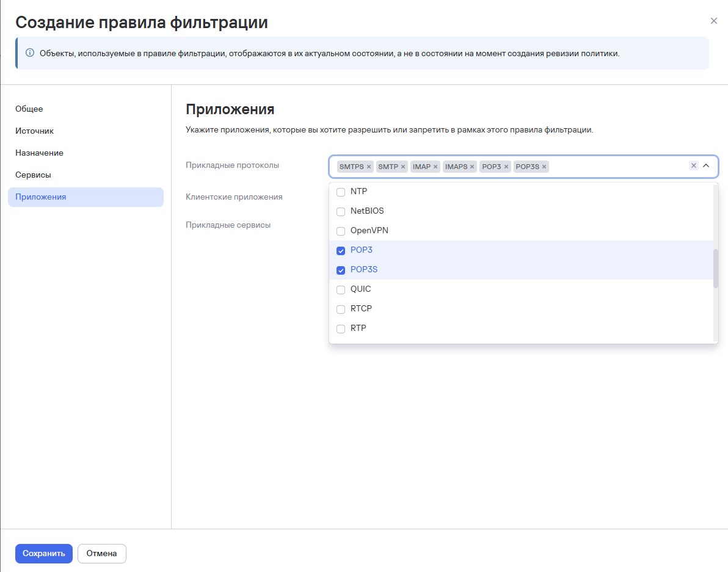Open the Источник section

tap(86, 131)
